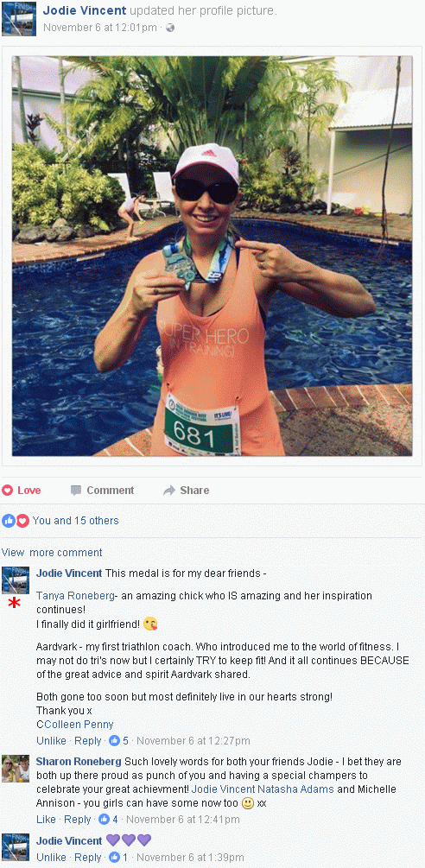The image size is (425, 868).
Task: Click the like thumb icon beside "4"
Action: coord(104,820)
